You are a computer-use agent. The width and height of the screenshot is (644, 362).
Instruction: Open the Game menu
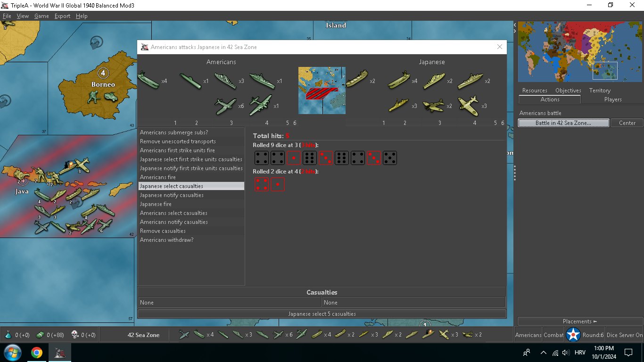tap(41, 16)
